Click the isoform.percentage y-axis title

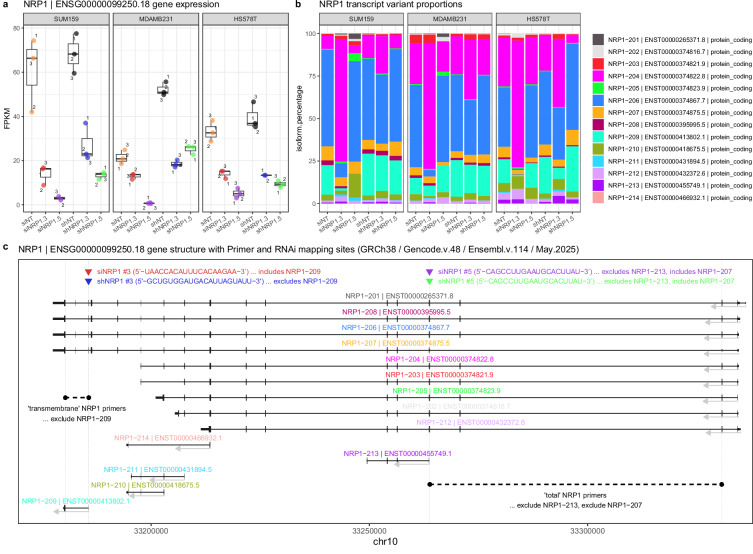299,119
